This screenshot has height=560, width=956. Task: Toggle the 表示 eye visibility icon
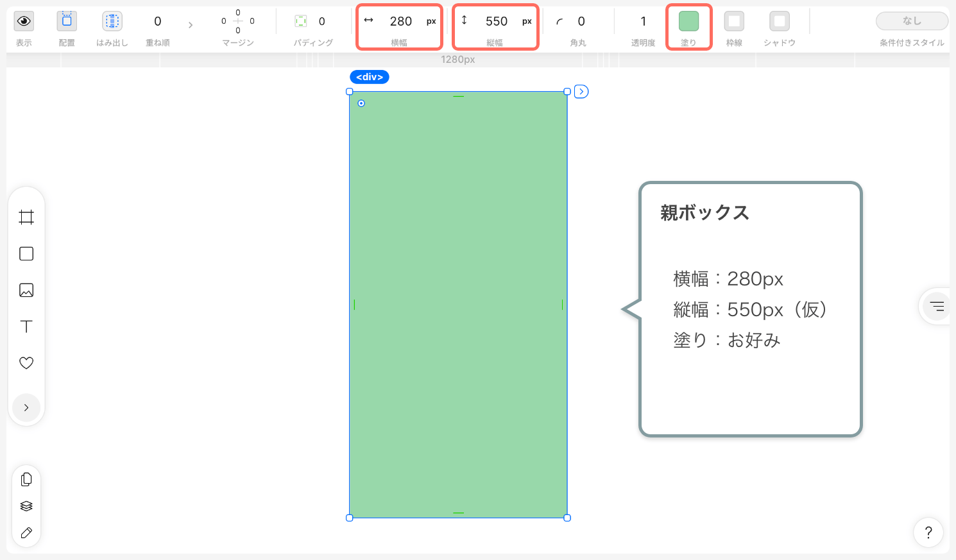(x=24, y=21)
